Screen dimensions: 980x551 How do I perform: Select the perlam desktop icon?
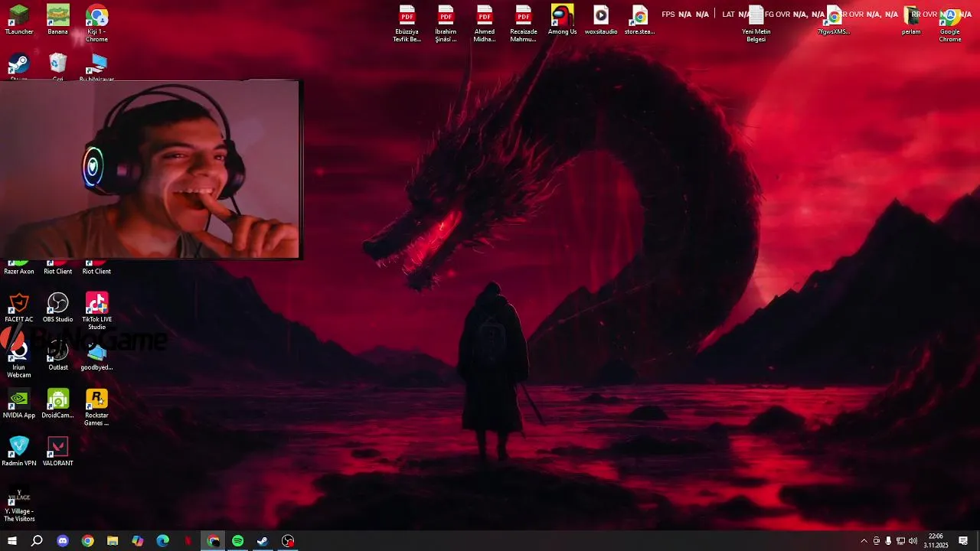pyautogui.click(x=911, y=20)
